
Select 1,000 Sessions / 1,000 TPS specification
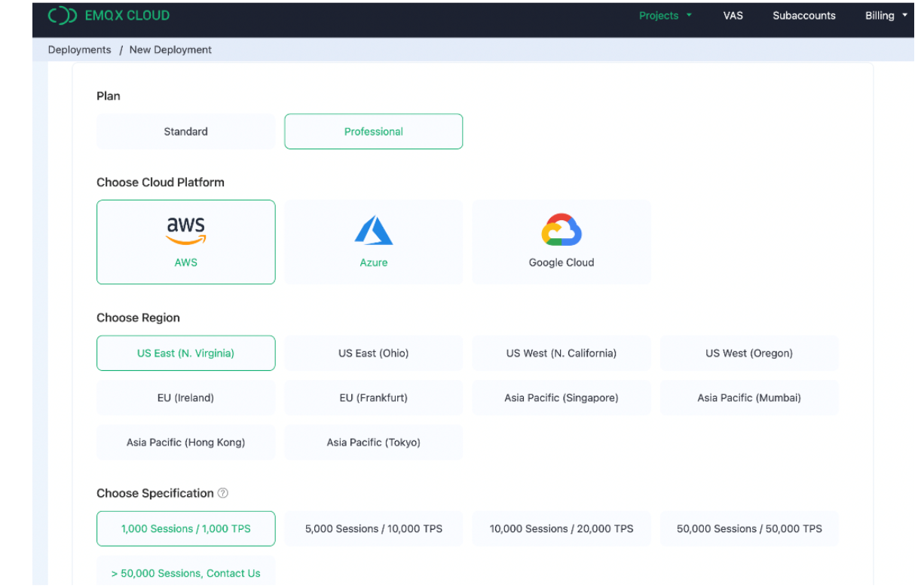pos(185,528)
